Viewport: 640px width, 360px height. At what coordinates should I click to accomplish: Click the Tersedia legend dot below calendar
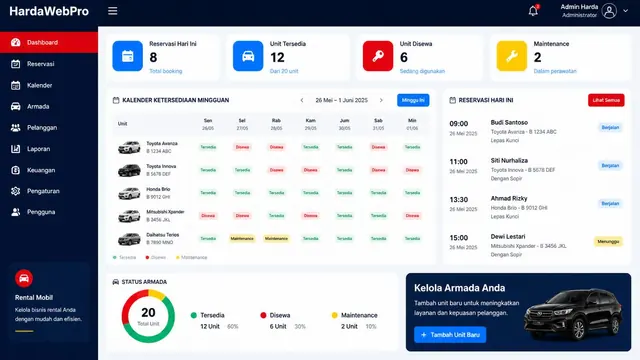[115, 258]
